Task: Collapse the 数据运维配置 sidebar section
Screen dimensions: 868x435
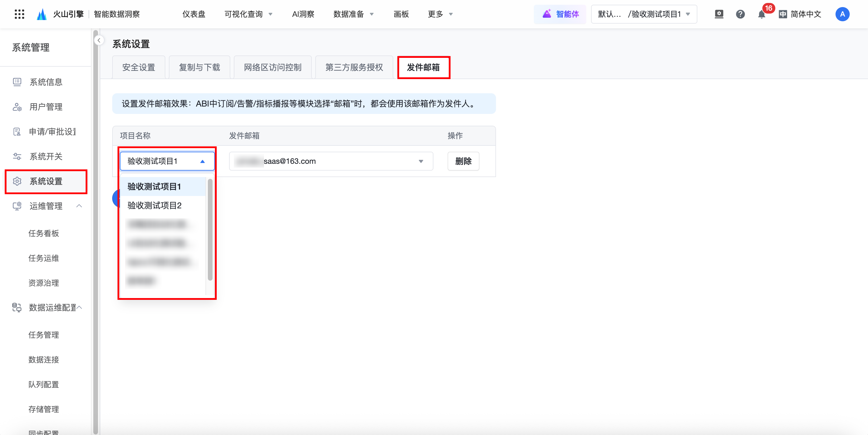Action: click(79, 308)
